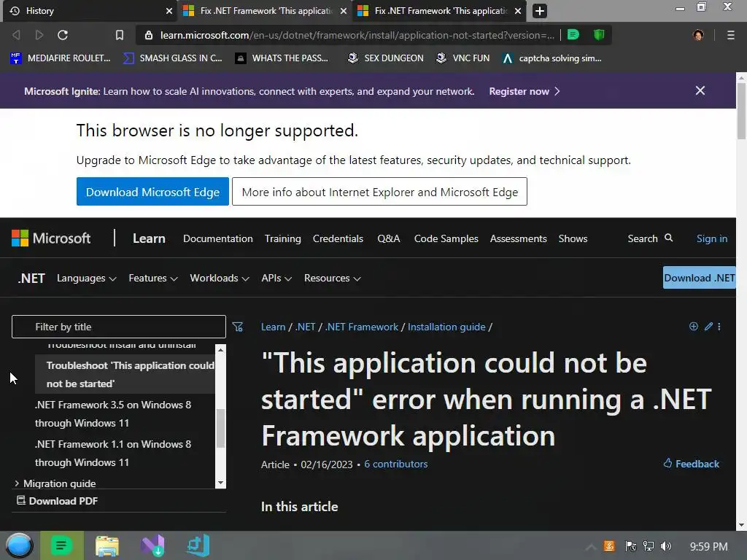Expand the Languages dropdown
This screenshot has width=747, height=560.
point(86,278)
